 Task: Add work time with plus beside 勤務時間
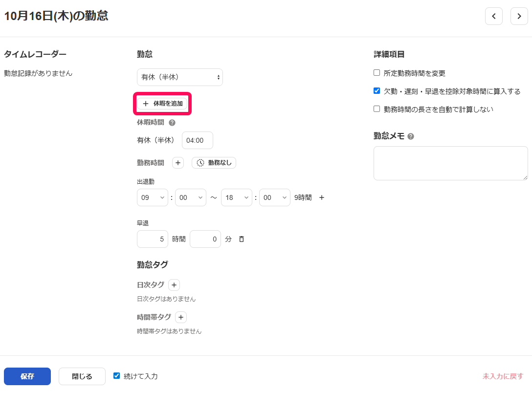point(178,163)
